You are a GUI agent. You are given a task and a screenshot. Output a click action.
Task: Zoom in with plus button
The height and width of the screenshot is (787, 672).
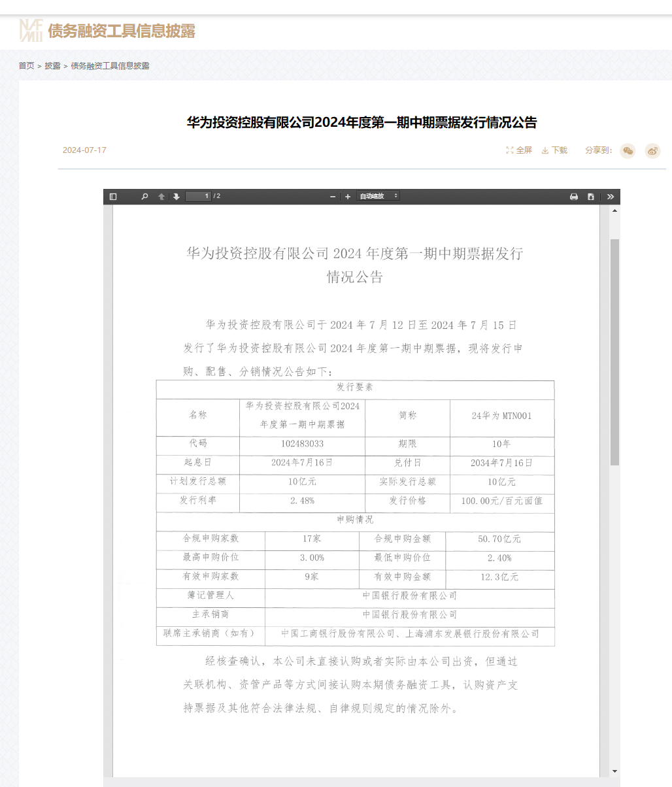(348, 197)
